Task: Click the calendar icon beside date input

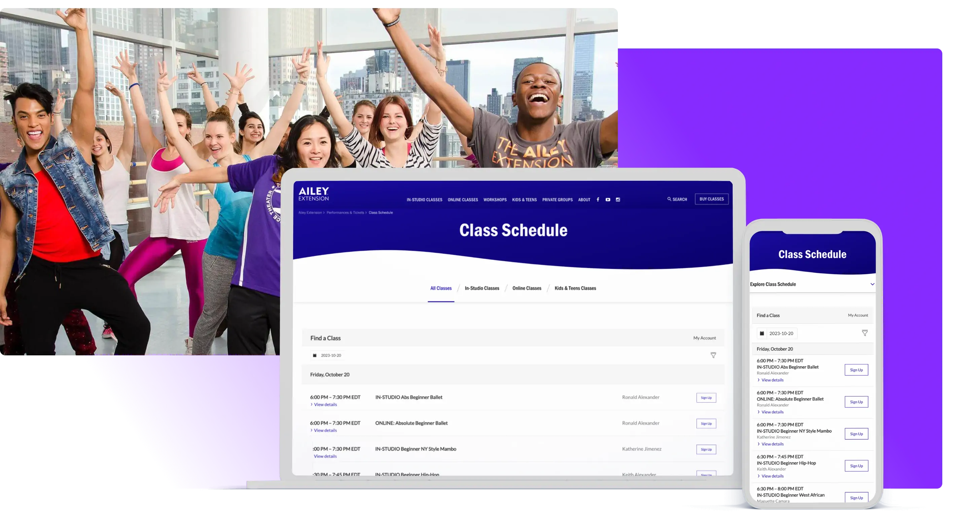Action: tap(315, 355)
